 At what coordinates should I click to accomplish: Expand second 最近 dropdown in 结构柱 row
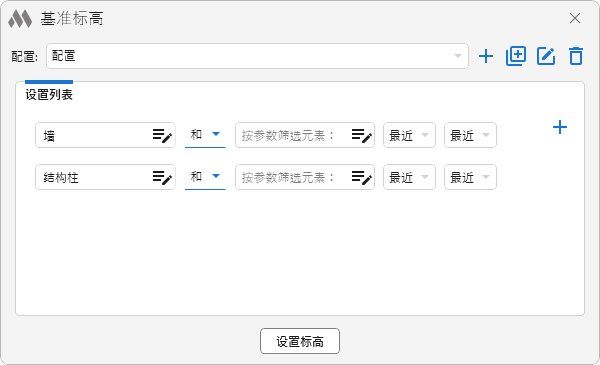[470, 177]
